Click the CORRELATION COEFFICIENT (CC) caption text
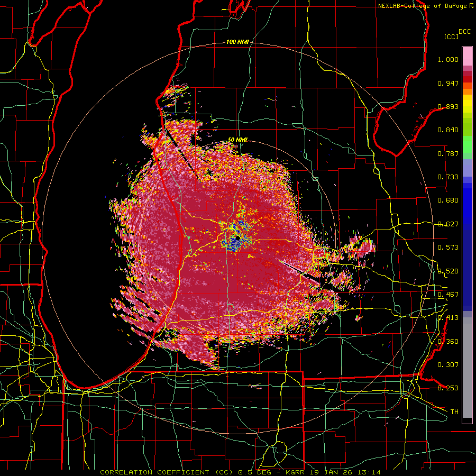Image resolution: width=476 pixels, height=476 pixels. tap(167, 472)
